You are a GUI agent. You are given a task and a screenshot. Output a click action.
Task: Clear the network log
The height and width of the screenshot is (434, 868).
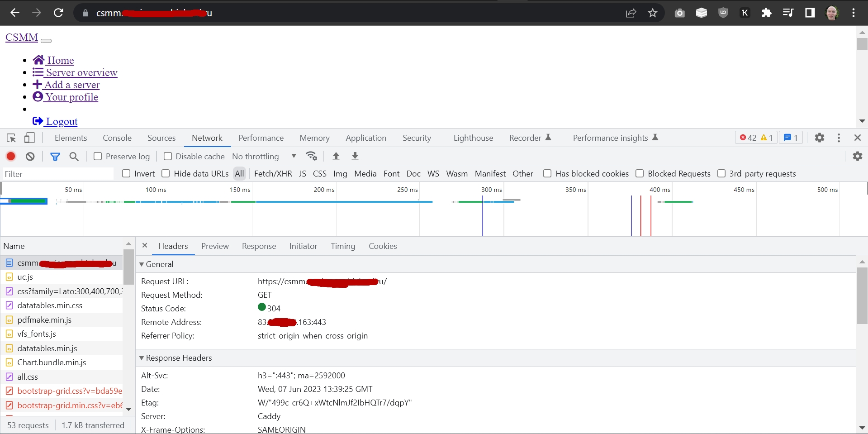(x=30, y=156)
